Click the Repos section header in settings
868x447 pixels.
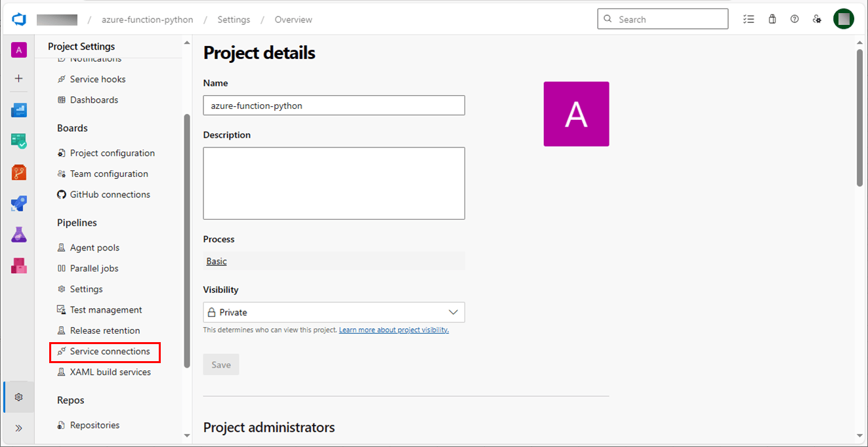click(x=71, y=400)
